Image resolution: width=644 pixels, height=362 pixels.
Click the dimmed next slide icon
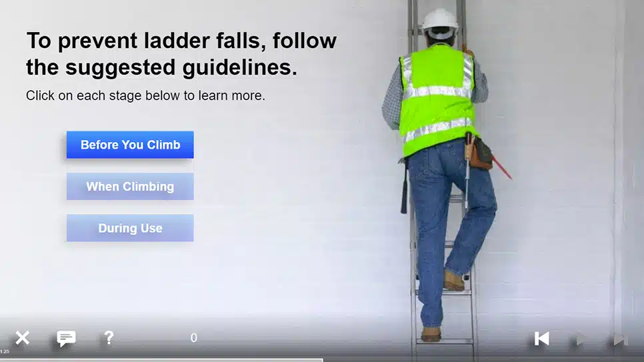[621, 339]
